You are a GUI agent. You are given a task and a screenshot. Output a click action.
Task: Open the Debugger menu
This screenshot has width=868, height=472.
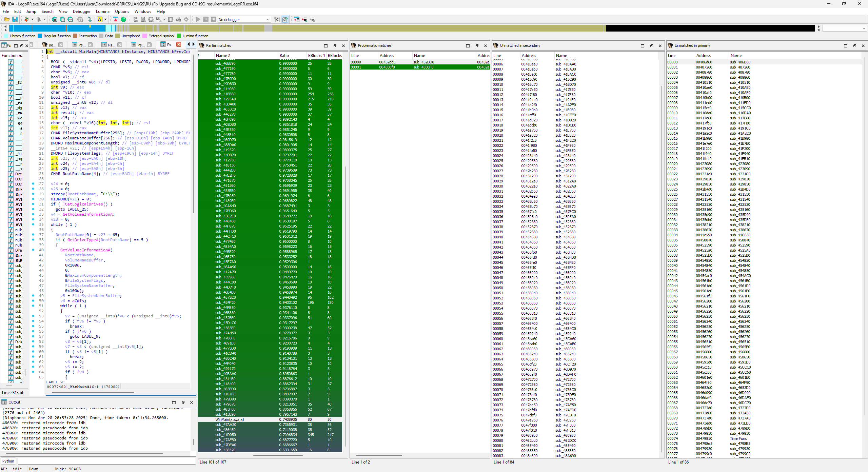tap(82, 12)
